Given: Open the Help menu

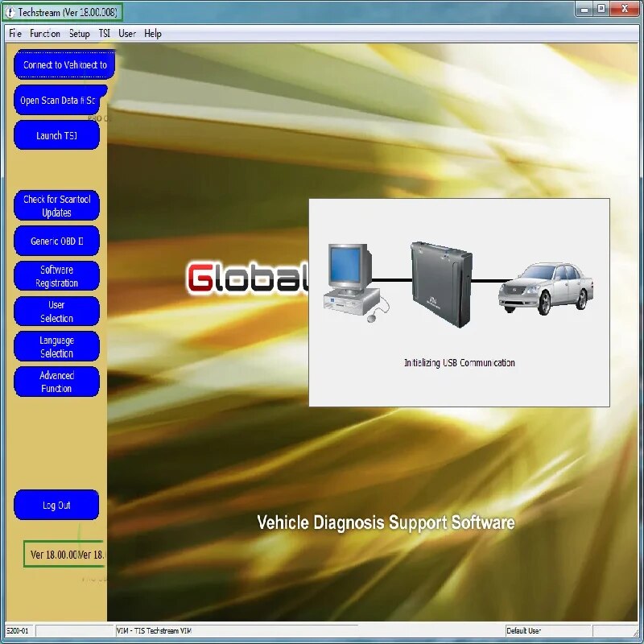Looking at the screenshot, I should pyautogui.click(x=153, y=34).
